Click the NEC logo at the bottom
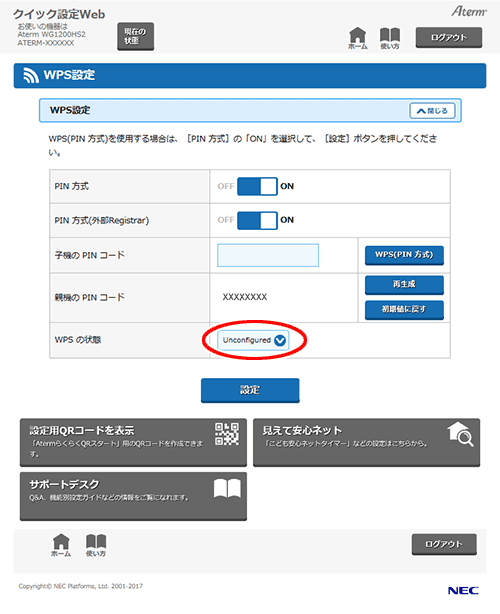500x614 pixels. click(x=463, y=591)
